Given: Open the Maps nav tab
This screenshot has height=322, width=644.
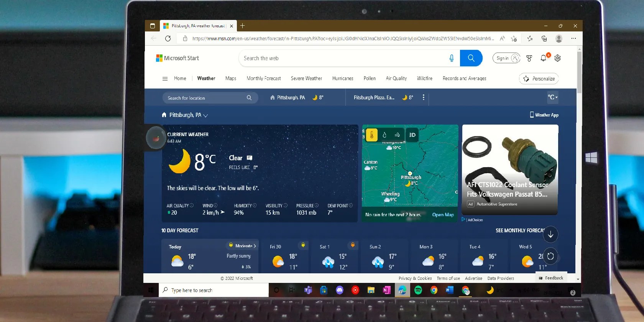Looking at the screenshot, I should pos(231,79).
